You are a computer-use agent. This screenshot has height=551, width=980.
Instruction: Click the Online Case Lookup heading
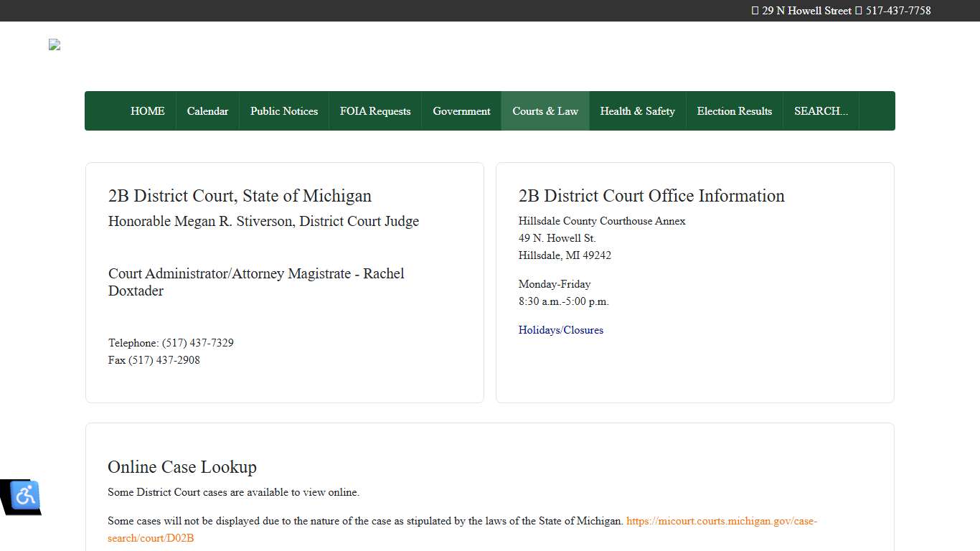point(182,467)
